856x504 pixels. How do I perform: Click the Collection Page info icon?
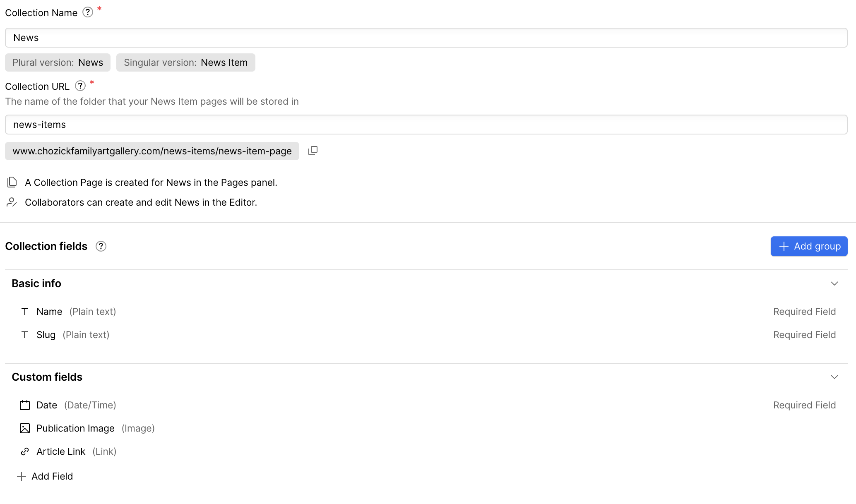(12, 182)
